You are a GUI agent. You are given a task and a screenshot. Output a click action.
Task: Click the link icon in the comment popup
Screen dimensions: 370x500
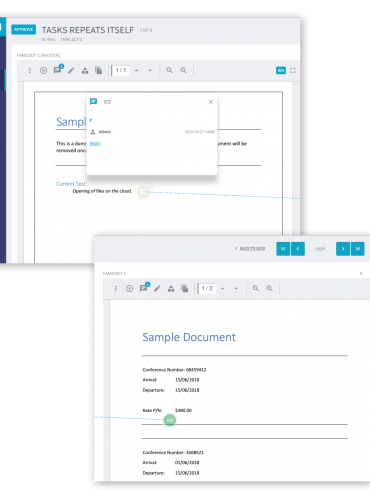[x=107, y=102]
